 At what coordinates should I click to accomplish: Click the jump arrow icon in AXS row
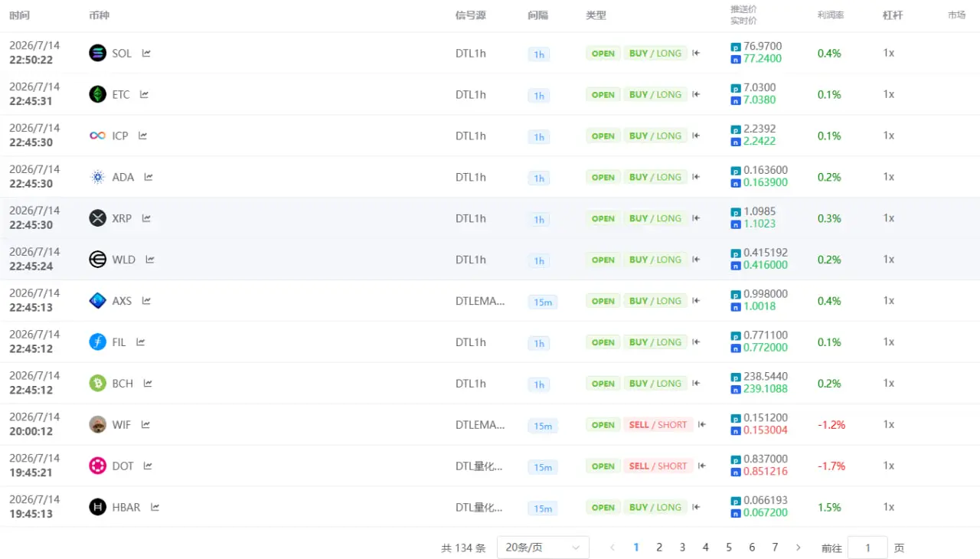(x=696, y=301)
